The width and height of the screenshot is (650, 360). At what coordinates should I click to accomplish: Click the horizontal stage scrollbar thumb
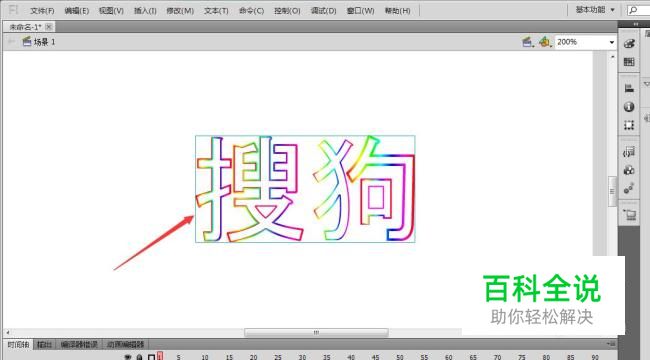[x=316, y=333]
